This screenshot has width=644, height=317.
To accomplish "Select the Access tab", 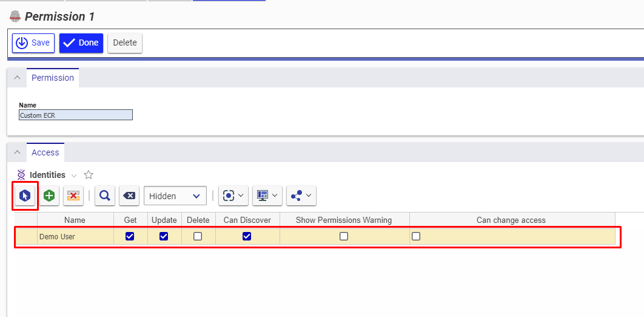I will point(45,152).
